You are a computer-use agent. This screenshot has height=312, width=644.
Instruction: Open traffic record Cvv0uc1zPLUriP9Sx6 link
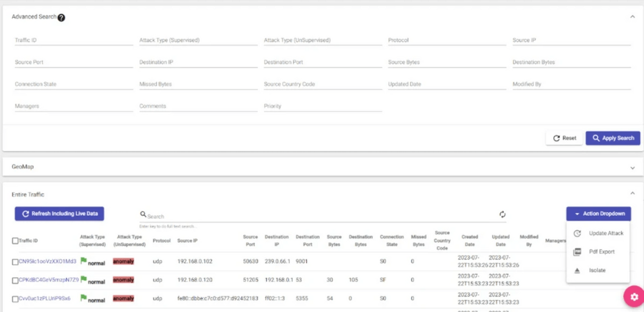[45, 299]
